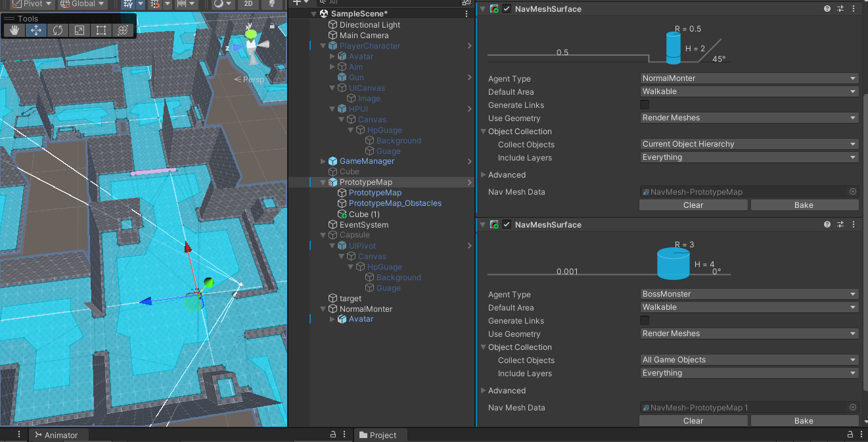Image resolution: width=868 pixels, height=442 pixels.
Task: Select the combined Transform tool
Action: point(122,30)
